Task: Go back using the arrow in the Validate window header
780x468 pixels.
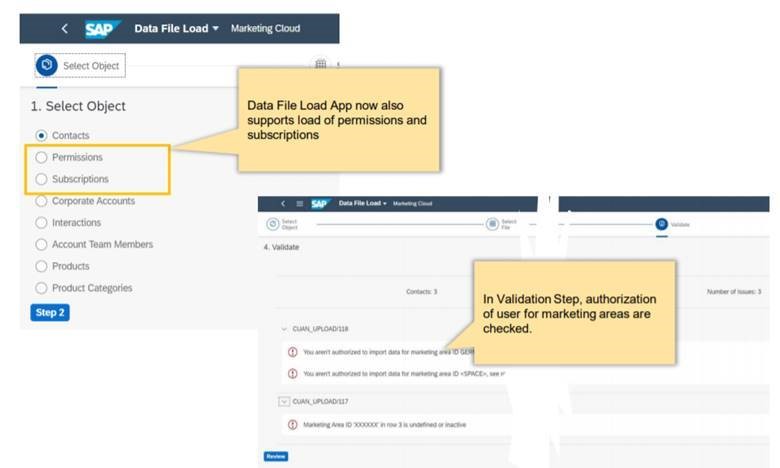Action: point(283,203)
